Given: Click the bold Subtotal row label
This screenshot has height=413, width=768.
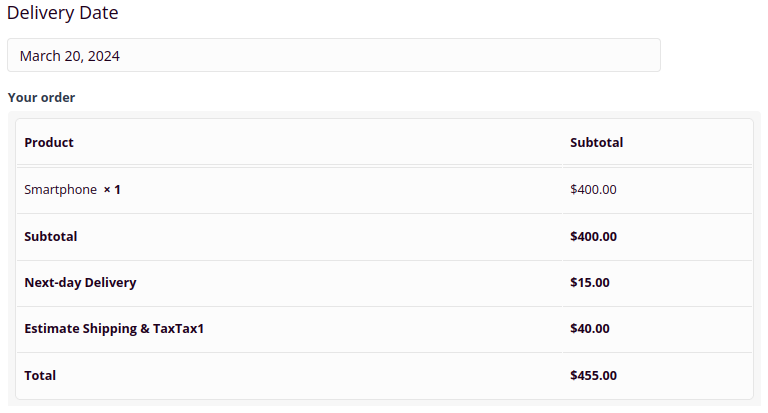Looking at the screenshot, I should pos(51,236).
